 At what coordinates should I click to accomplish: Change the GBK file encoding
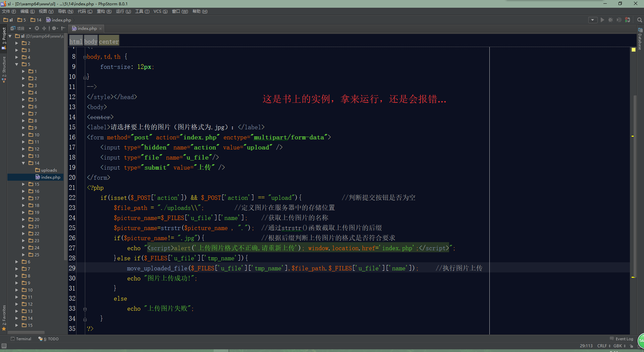[x=620, y=346]
